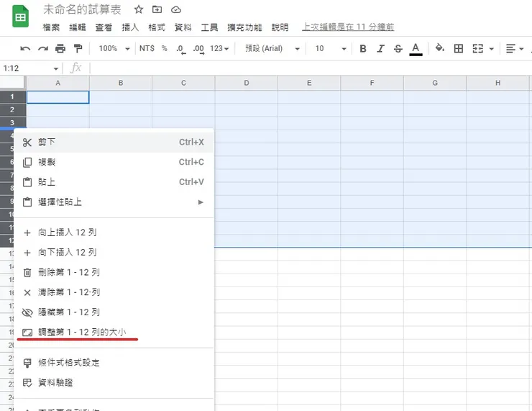The width and height of the screenshot is (532, 411).
Task: Select column H header
Action: (x=497, y=83)
